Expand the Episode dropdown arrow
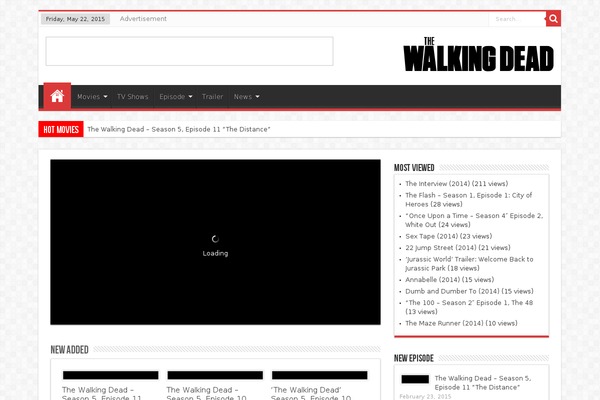Image resolution: width=600 pixels, height=400 pixels. point(190,96)
